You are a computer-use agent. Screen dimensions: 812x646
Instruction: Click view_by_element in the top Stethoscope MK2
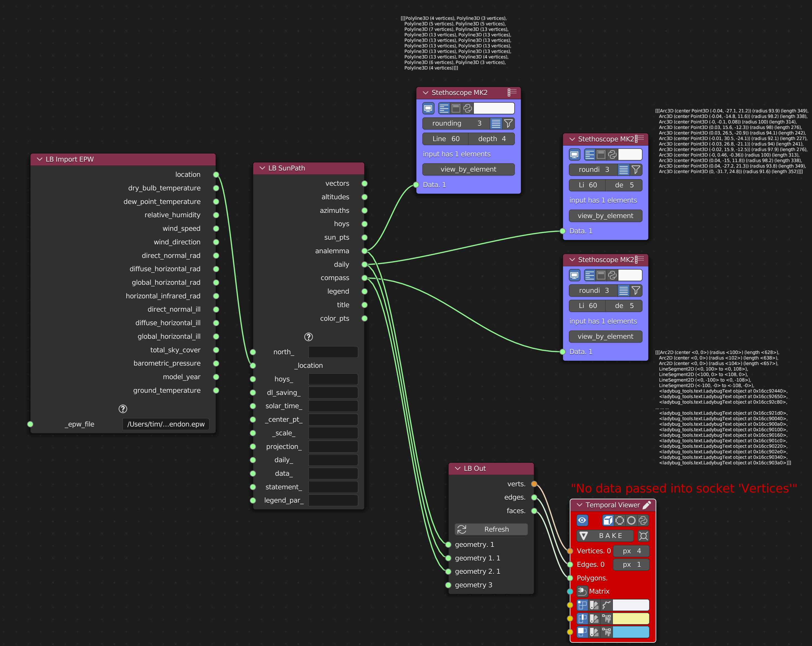point(469,169)
